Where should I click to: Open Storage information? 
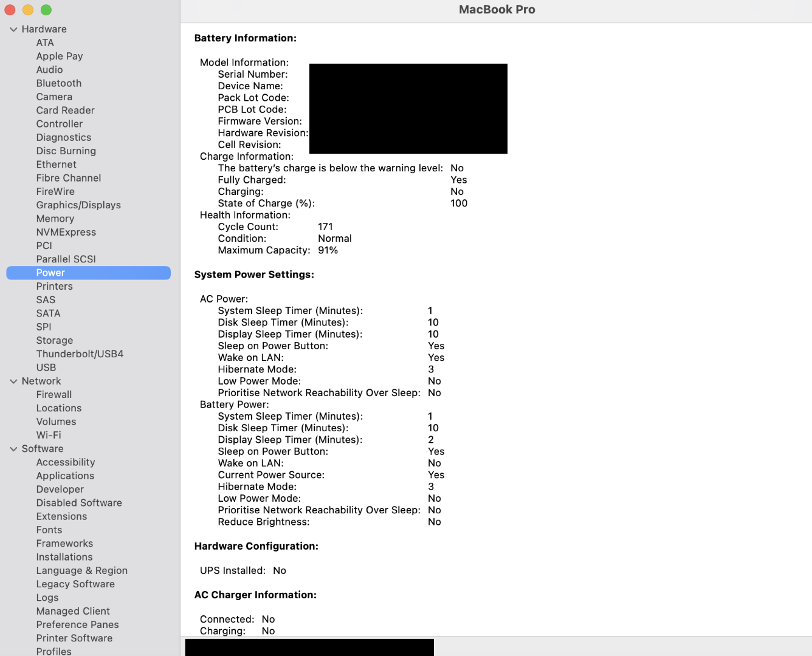(x=54, y=341)
